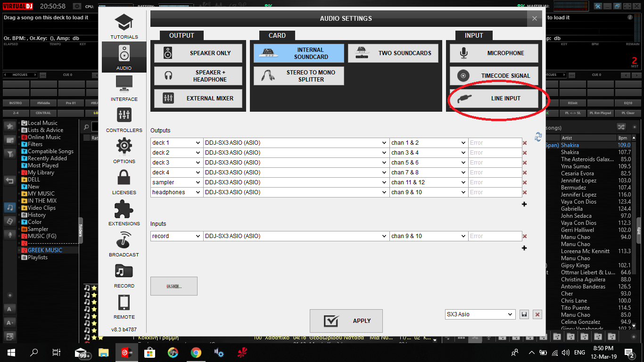
Task: Click the APPLY button
Action: (346, 321)
